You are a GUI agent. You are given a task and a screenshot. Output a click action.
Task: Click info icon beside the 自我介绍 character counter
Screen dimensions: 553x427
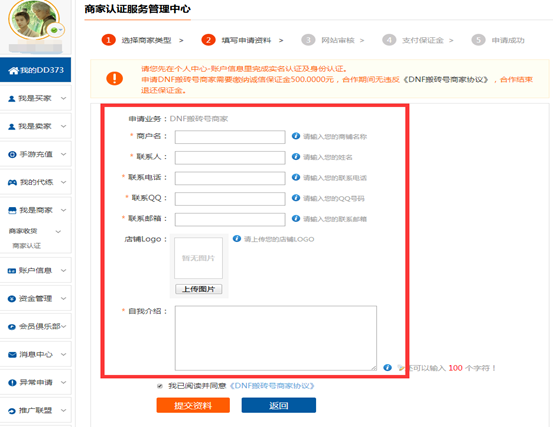(x=388, y=368)
